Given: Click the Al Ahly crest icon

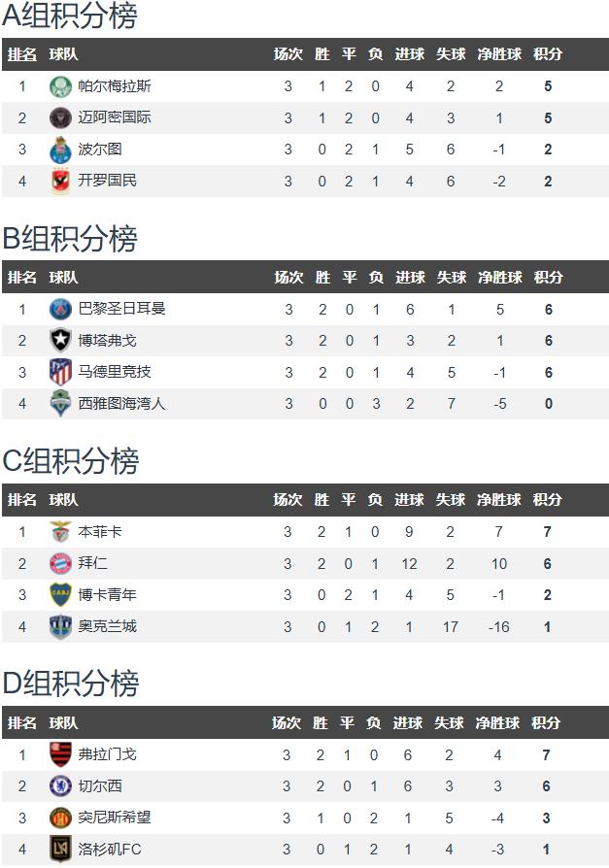Looking at the screenshot, I should [x=60, y=181].
